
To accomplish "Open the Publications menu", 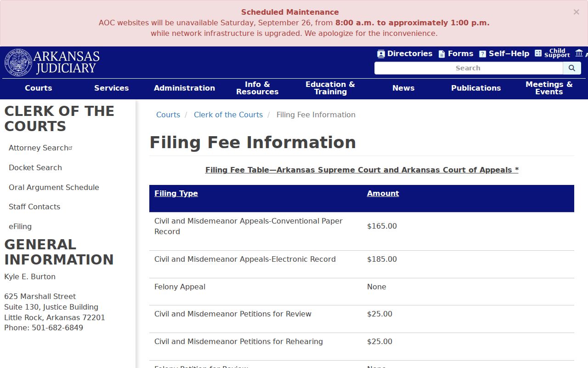I will pyautogui.click(x=476, y=88).
